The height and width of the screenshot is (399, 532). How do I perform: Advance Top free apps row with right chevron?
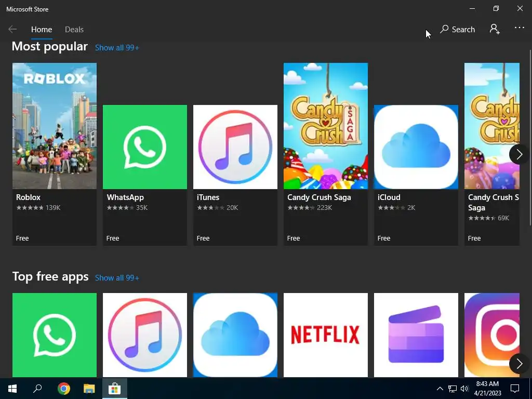pyautogui.click(x=519, y=364)
